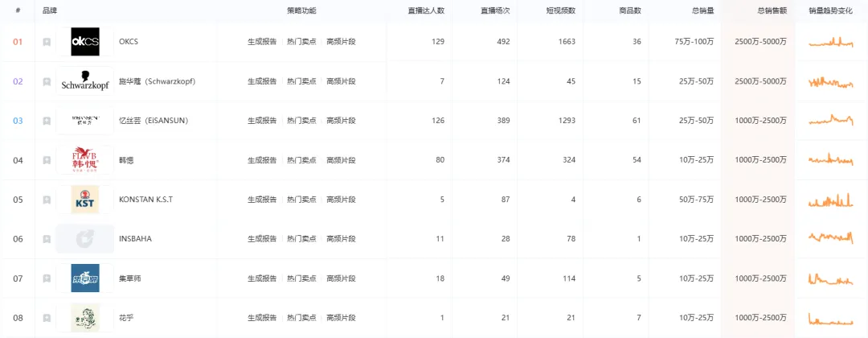This screenshot has width=868, height=338.
Task: Sort by 直播场次 column header
Action: coord(495,10)
